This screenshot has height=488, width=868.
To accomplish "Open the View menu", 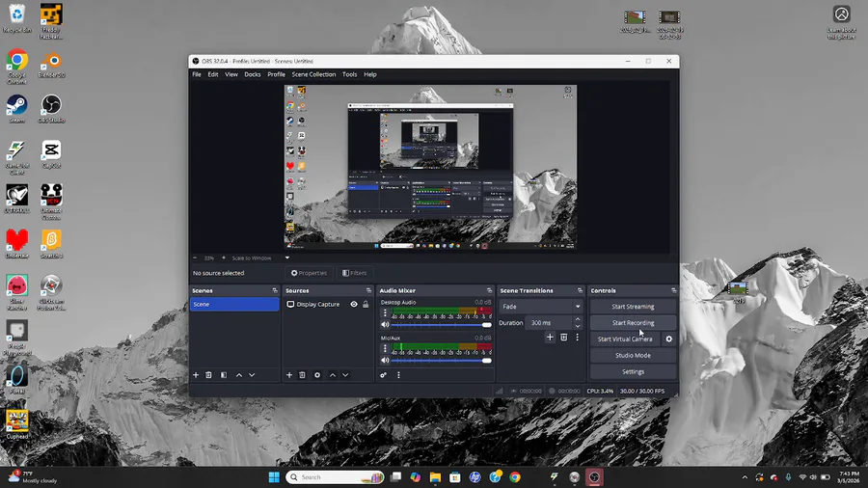I will tap(231, 74).
